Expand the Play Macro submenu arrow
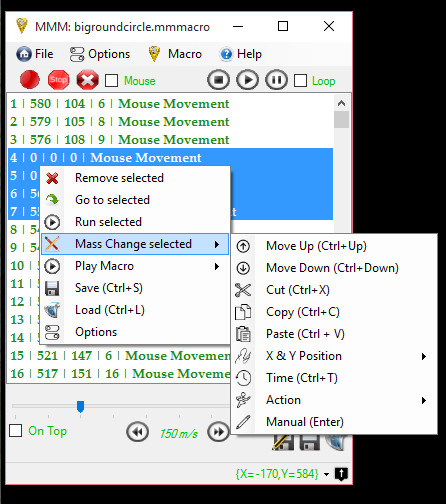This screenshot has width=446, height=504. point(217,266)
